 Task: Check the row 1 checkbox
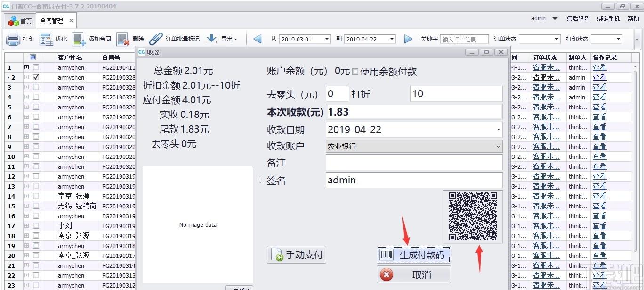point(36,67)
